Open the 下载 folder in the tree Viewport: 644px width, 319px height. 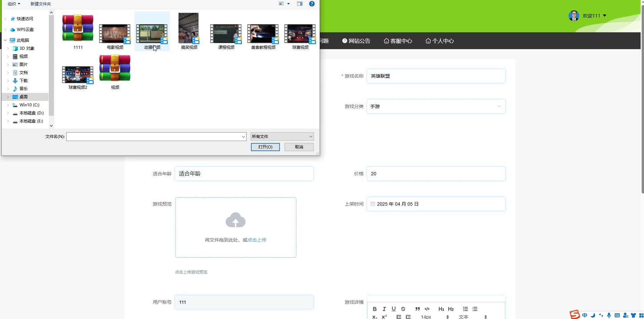(24, 81)
